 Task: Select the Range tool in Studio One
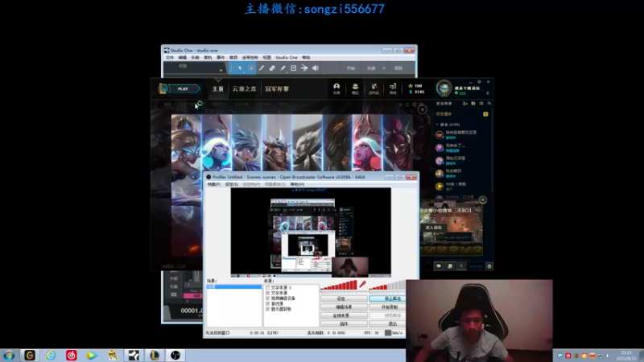point(251,68)
